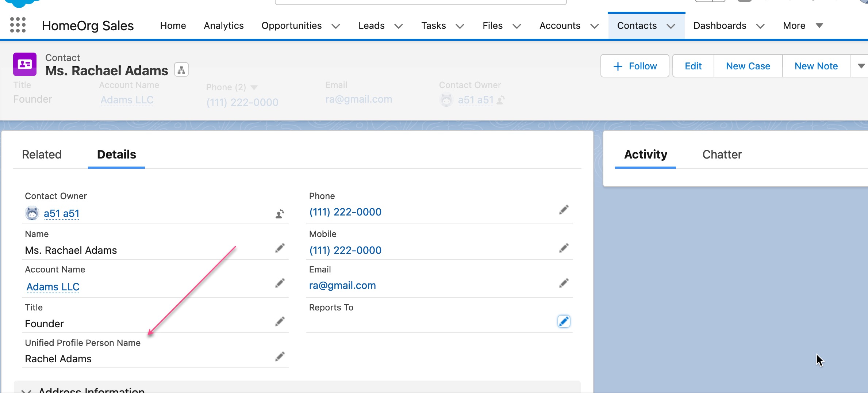
Task: Click a51 a51 owner link in header
Action: tap(476, 100)
